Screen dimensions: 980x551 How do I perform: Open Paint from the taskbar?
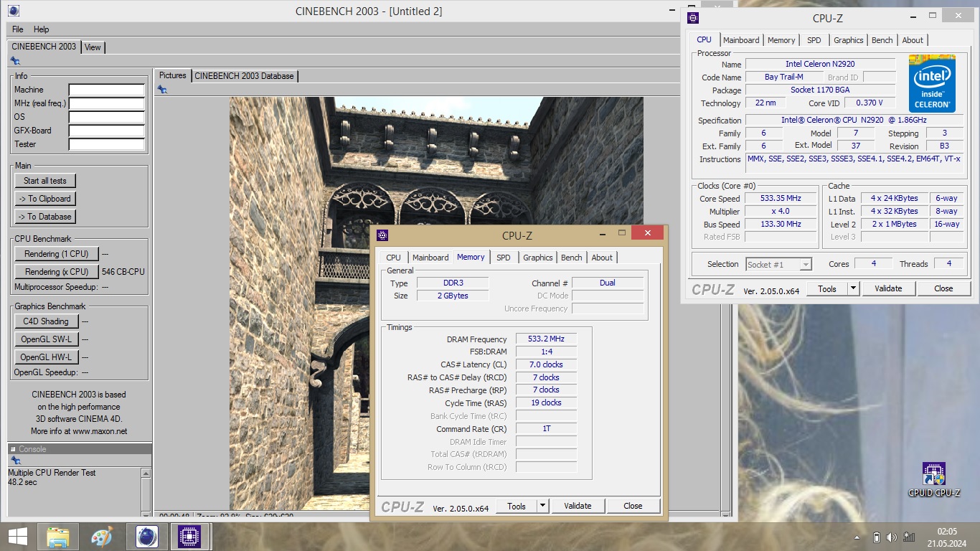coord(102,537)
